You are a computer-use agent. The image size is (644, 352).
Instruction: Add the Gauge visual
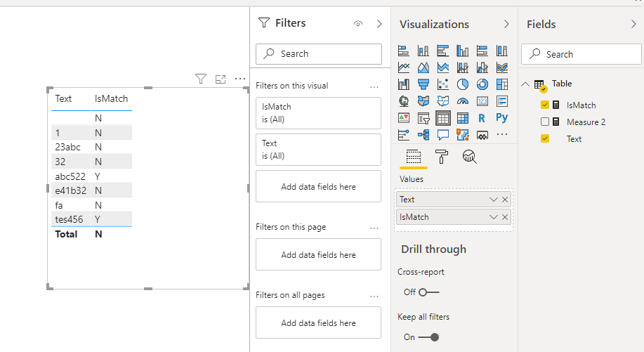(463, 101)
